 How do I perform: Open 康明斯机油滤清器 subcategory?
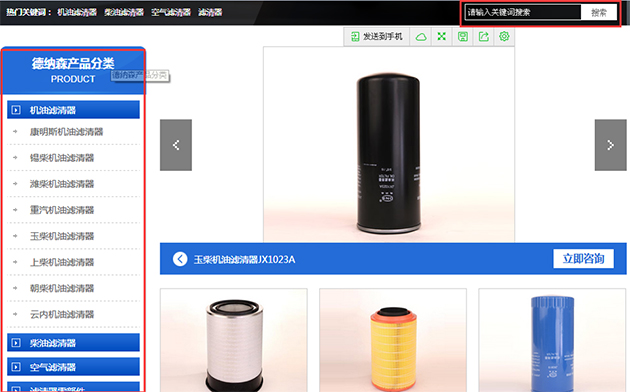(66, 132)
